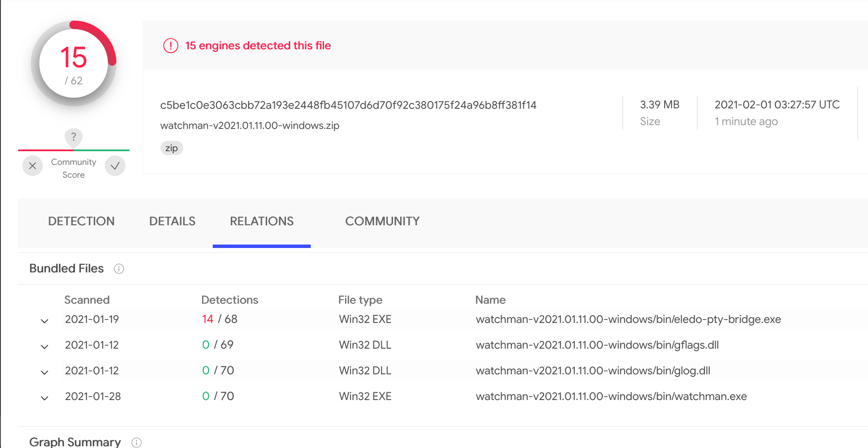Open the DETAILS tab

point(172,221)
